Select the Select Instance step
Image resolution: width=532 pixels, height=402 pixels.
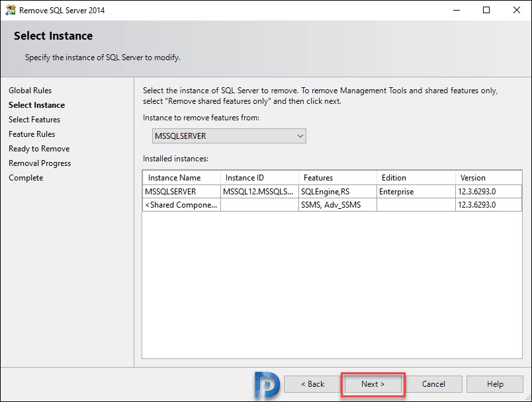pos(36,105)
